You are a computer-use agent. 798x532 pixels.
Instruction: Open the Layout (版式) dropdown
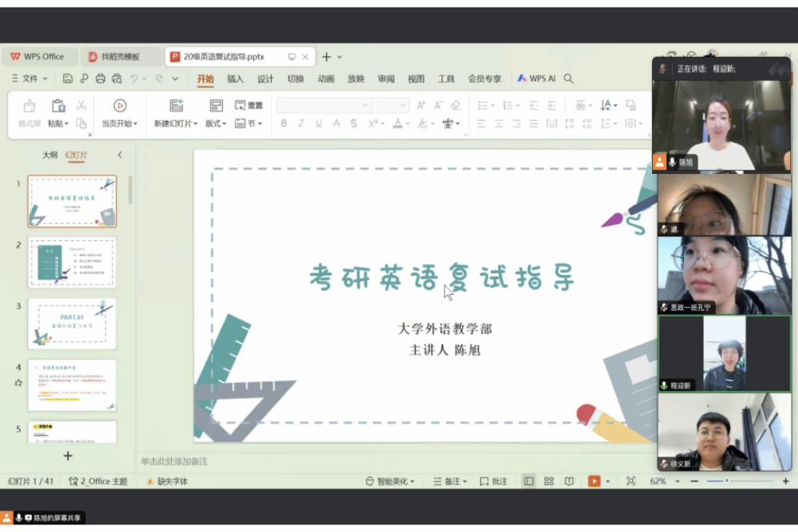(x=216, y=124)
